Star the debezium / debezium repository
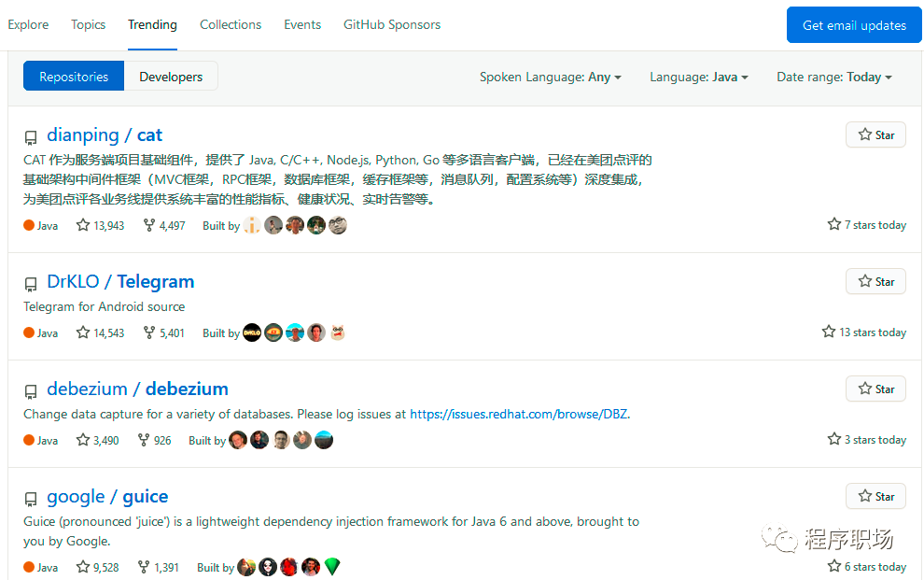The height and width of the screenshot is (580, 924). tap(875, 389)
